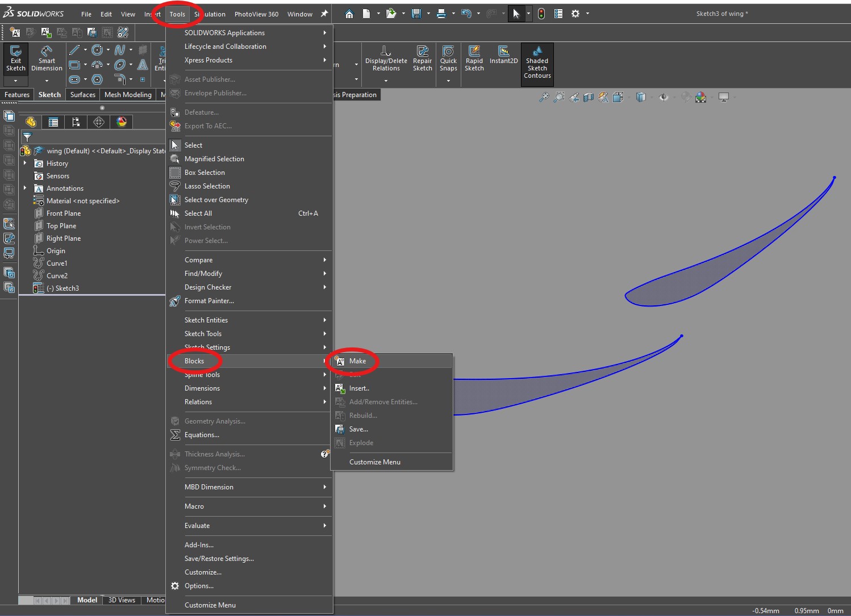Click Format Painter... menu entry
The width and height of the screenshot is (851, 616).
(x=249, y=301)
